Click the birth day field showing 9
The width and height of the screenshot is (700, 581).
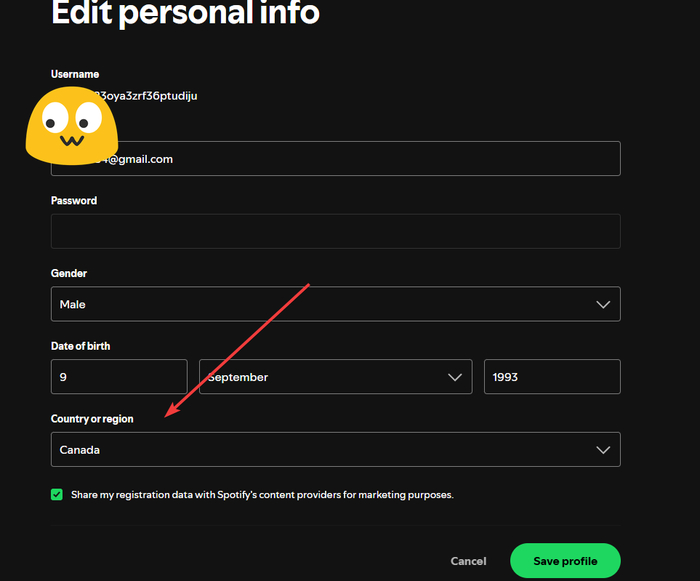point(119,377)
